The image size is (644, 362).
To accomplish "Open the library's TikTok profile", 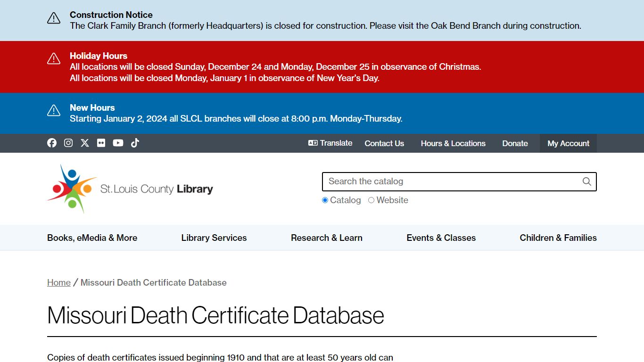I will (x=135, y=143).
